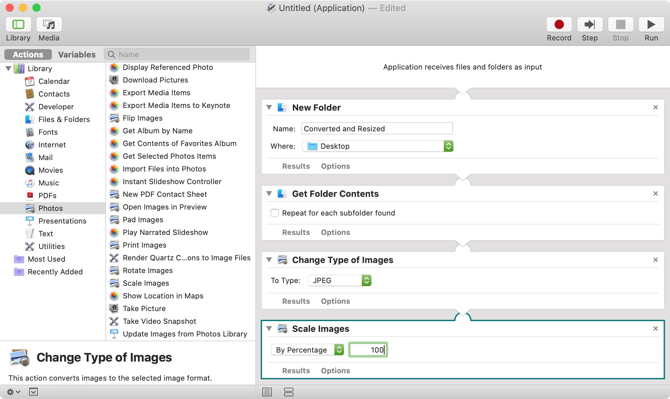Viewport: 670px width, 399px height.
Task: Collapse the Scale Images action
Action: pos(269,329)
